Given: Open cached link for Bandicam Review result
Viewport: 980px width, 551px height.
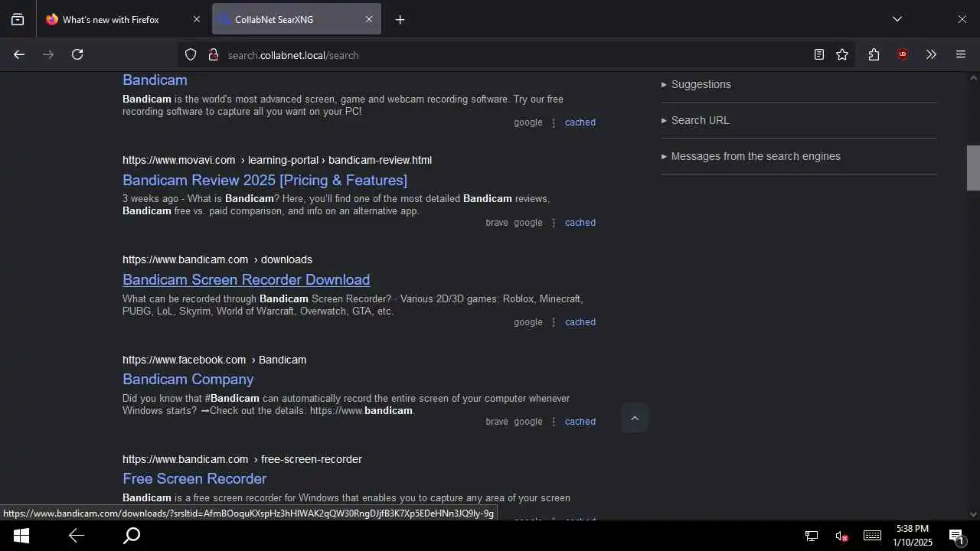Looking at the screenshot, I should click(580, 223).
